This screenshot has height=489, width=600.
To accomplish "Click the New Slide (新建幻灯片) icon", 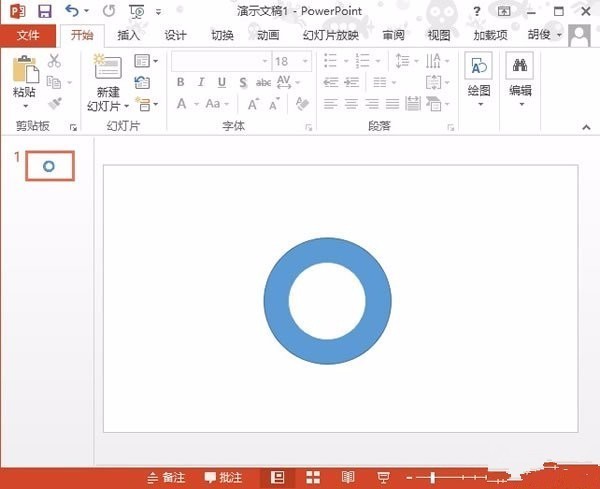I will pos(107,69).
